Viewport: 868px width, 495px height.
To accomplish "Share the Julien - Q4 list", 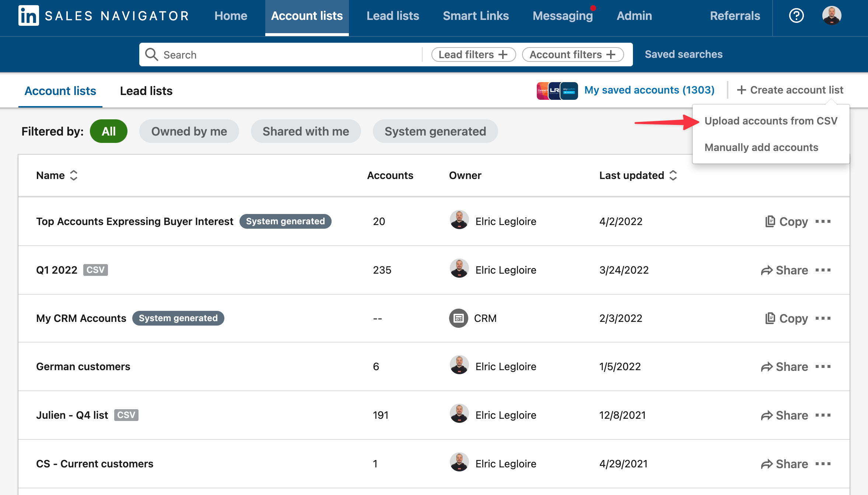I will [784, 415].
